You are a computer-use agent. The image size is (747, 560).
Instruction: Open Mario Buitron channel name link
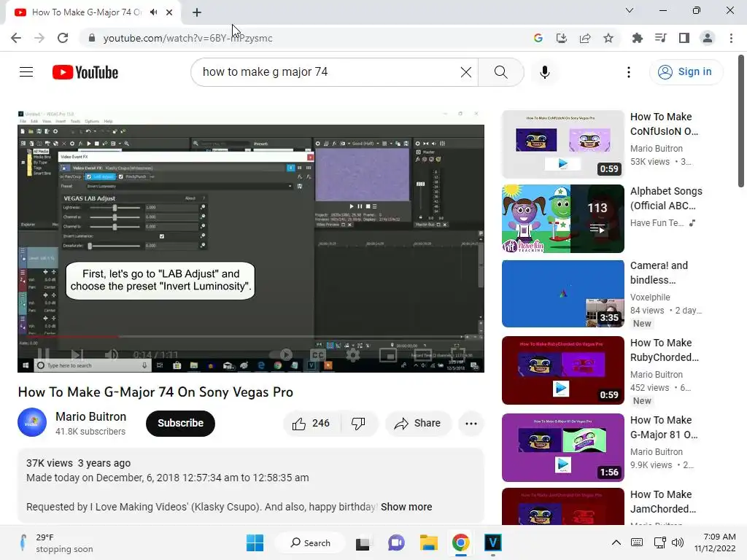91,416
